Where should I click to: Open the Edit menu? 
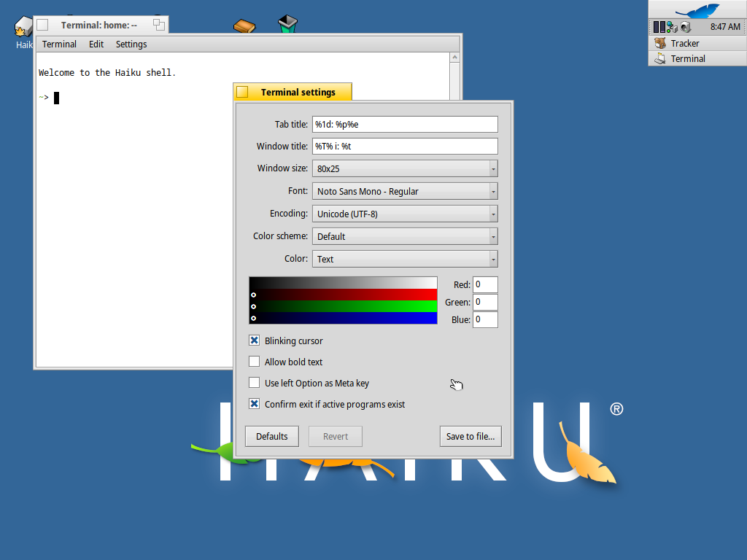96,44
